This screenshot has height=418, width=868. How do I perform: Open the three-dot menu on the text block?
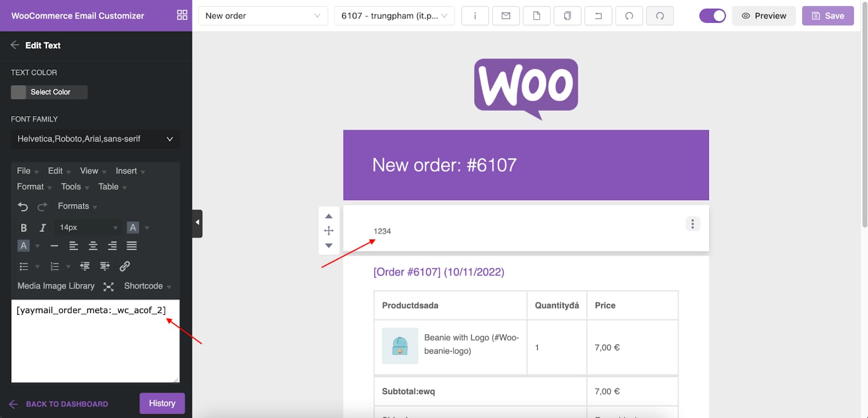pyautogui.click(x=692, y=224)
